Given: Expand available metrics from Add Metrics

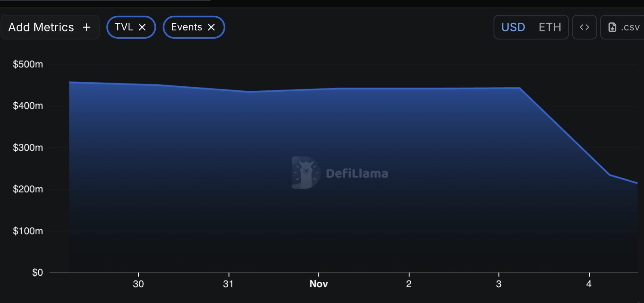Looking at the screenshot, I should tap(50, 27).
